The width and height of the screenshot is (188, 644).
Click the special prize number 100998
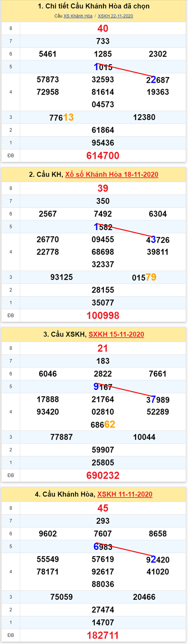coord(103,315)
